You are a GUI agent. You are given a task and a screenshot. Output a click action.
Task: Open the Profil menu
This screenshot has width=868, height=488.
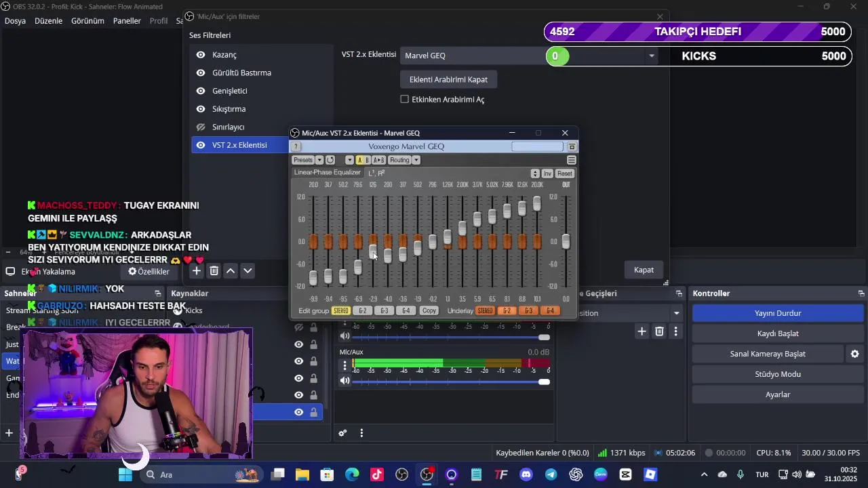click(159, 21)
